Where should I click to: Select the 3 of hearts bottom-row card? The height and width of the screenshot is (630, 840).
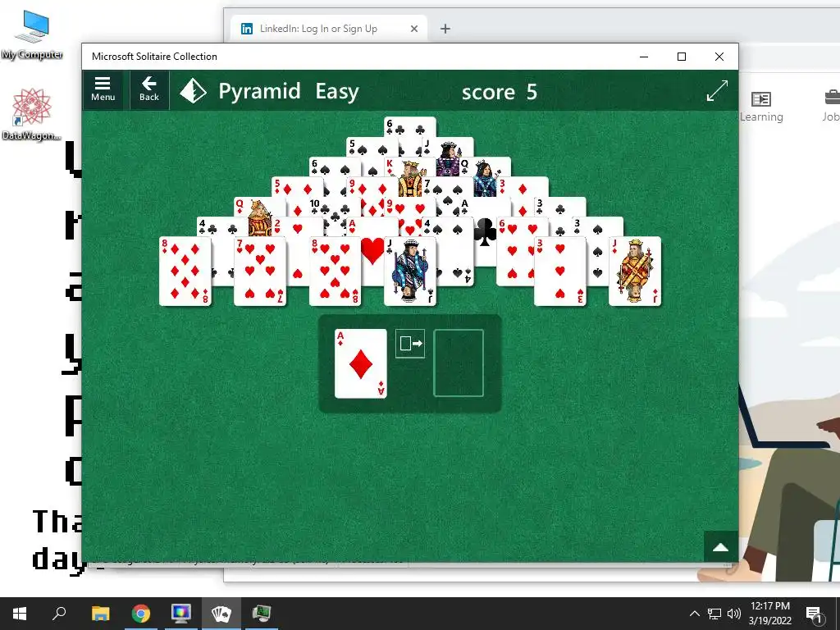point(559,272)
